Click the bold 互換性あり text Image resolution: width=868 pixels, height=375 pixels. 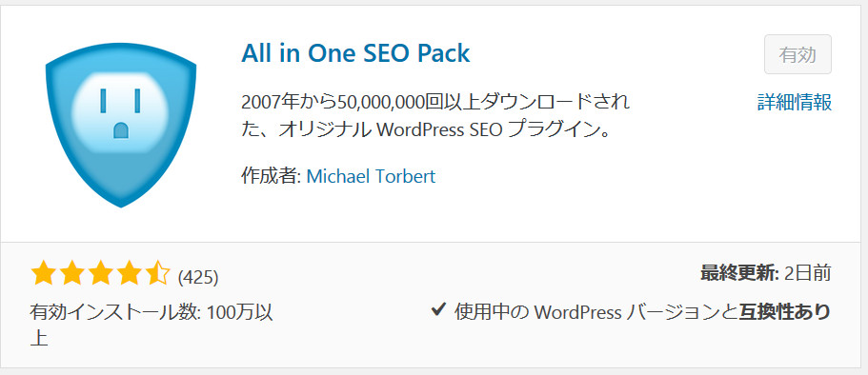785,312
